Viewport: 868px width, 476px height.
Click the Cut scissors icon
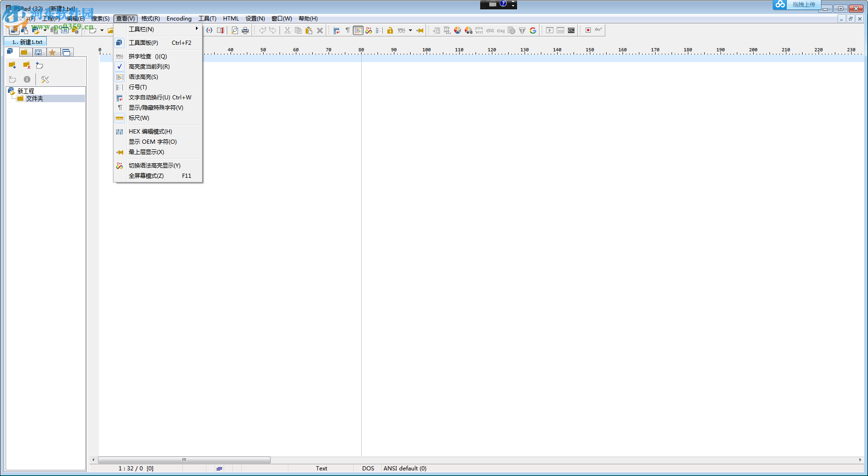(287, 31)
